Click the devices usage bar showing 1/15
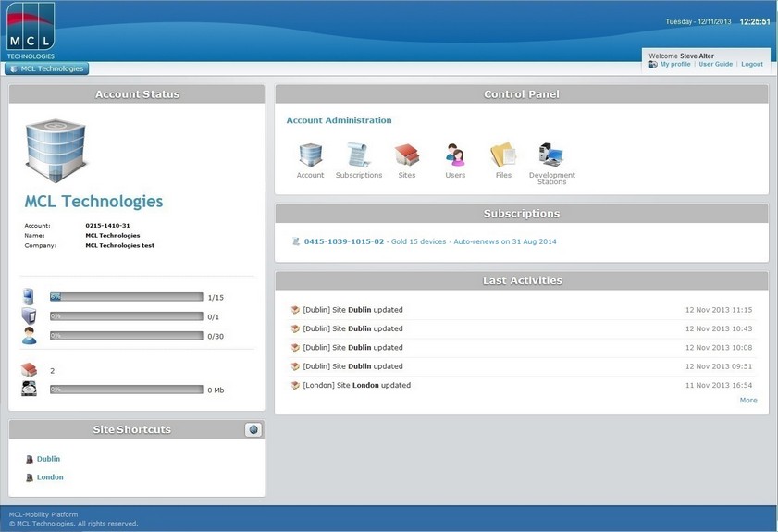Viewport: 778px width, 532px height. [127, 297]
